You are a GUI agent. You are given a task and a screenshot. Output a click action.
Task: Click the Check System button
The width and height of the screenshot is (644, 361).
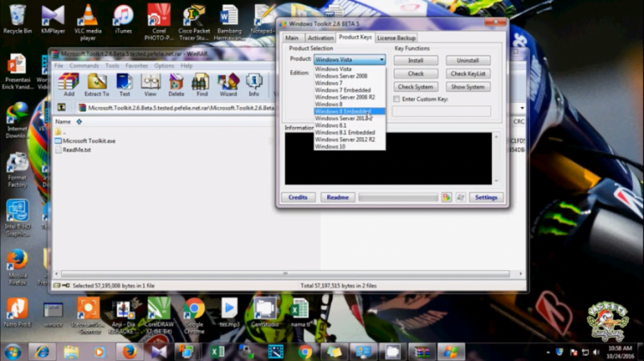(416, 87)
